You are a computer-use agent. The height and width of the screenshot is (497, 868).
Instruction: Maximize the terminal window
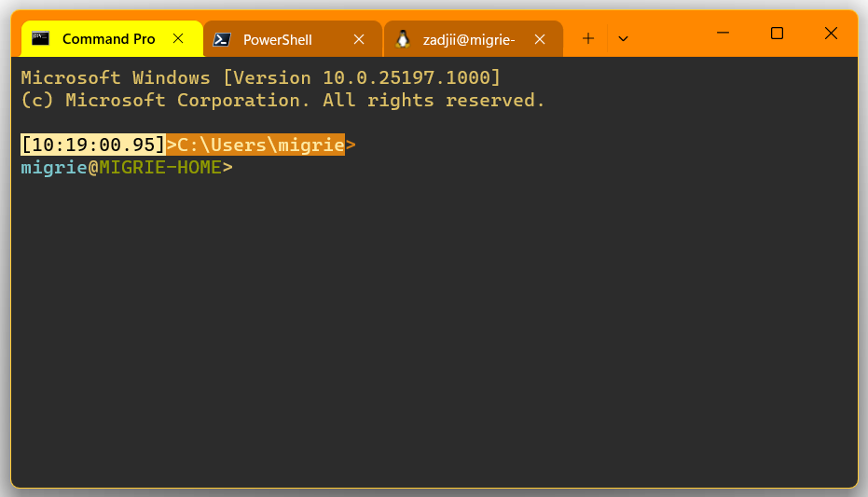pos(777,34)
